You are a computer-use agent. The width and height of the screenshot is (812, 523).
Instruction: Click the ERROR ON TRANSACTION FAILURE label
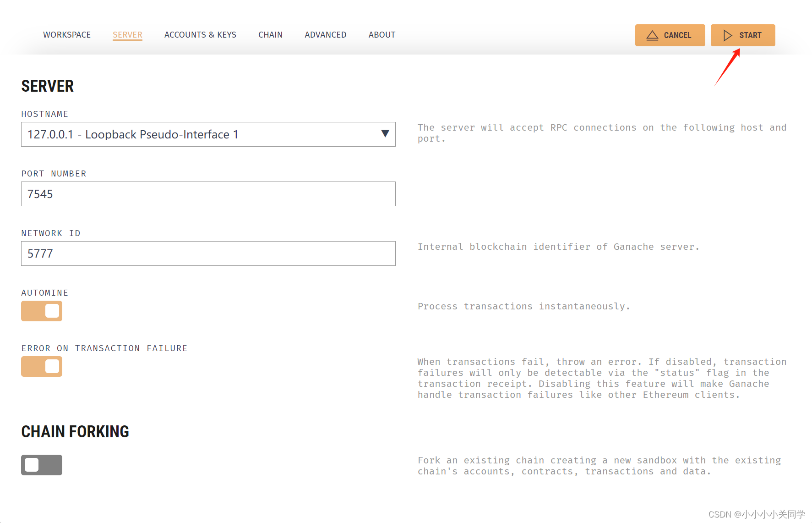pos(104,348)
